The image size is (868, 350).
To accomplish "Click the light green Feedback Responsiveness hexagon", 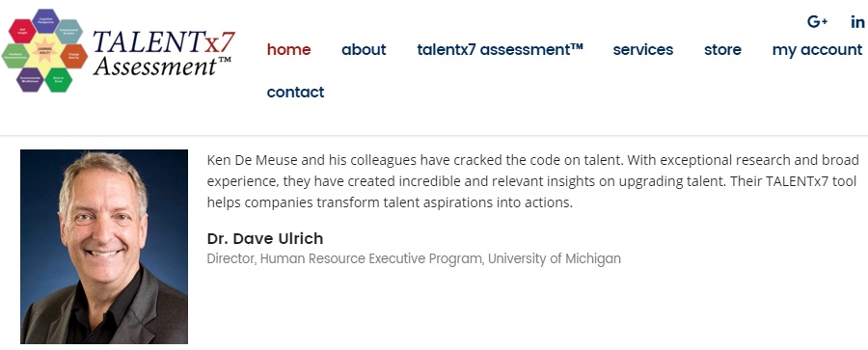I will 15,56.
